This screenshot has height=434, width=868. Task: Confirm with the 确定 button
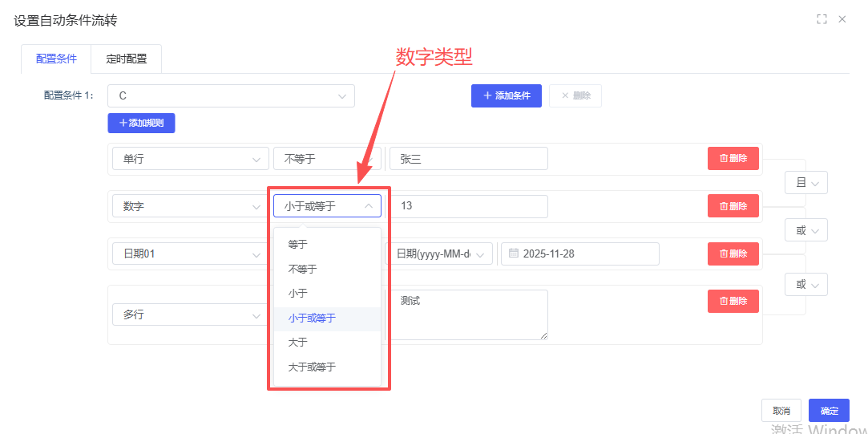pyautogui.click(x=829, y=411)
